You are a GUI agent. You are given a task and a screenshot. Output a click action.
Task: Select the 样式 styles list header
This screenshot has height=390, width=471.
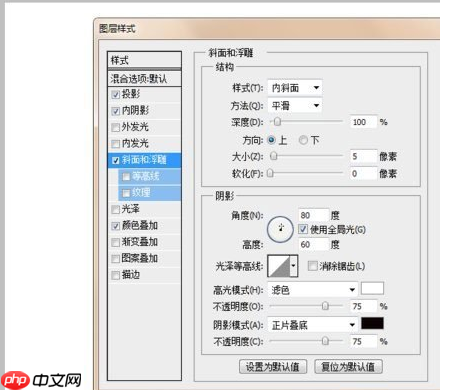pos(144,60)
